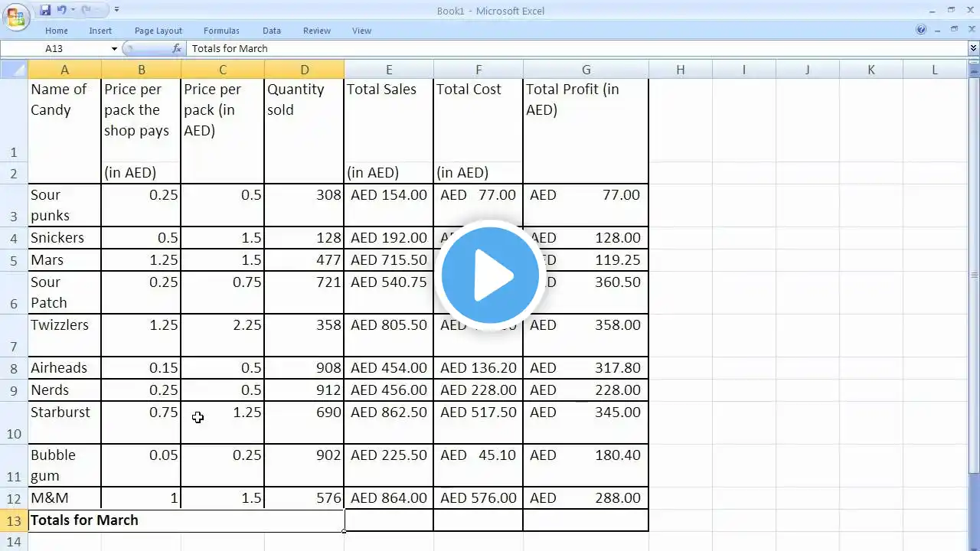Select column H header
Image resolution: width=980 pixels, height=551 pixels.
(680, 70)
